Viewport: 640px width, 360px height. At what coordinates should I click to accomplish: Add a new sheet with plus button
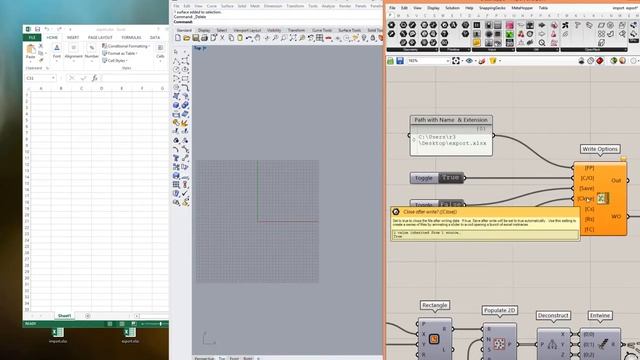coord(87,316)
